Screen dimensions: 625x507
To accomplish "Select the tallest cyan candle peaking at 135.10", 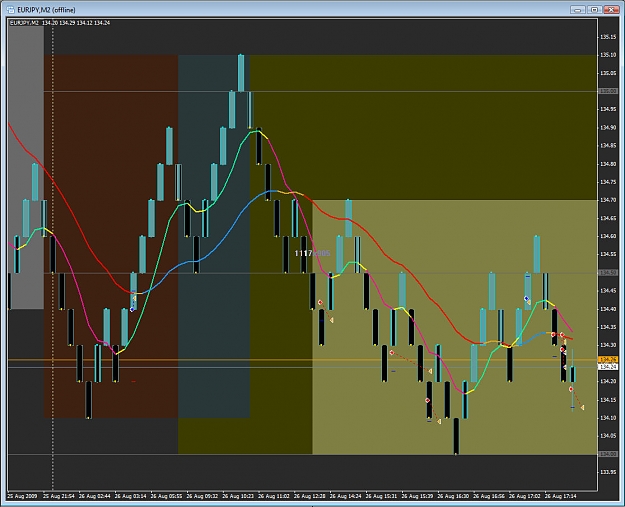I will 241,73.
